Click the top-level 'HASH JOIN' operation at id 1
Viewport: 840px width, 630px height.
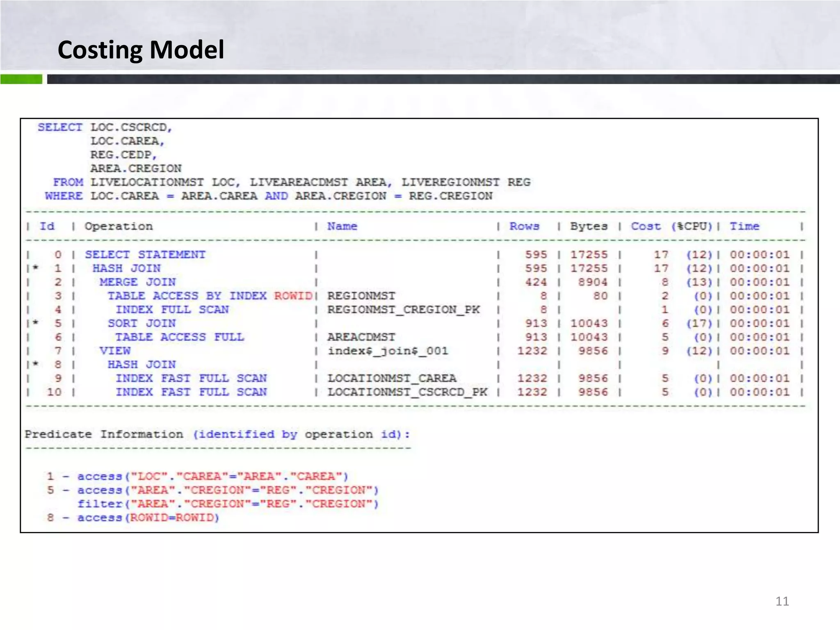pos(126,269)
